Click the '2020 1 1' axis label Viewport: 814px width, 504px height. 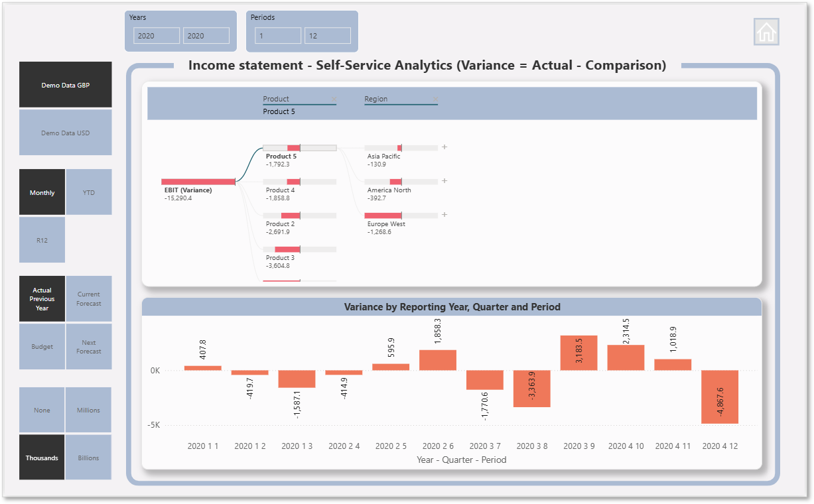pyautogui.click(x=203, y=446)
